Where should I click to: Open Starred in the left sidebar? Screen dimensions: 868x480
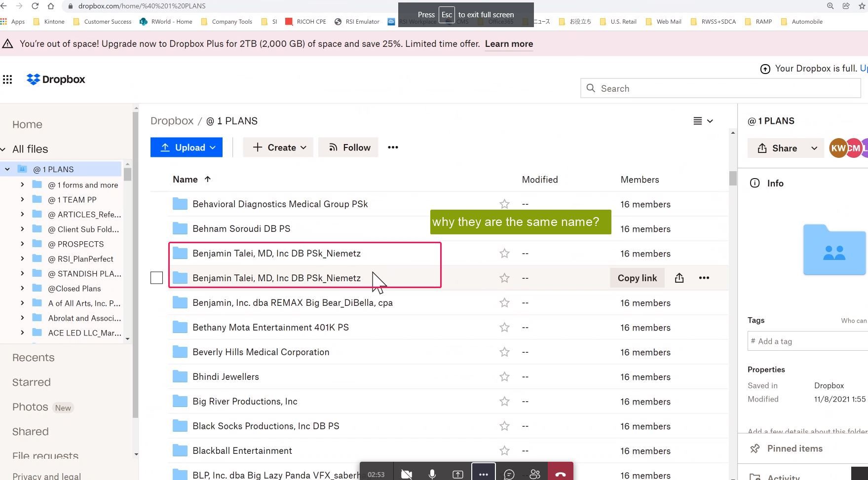(x=32, y=382)
